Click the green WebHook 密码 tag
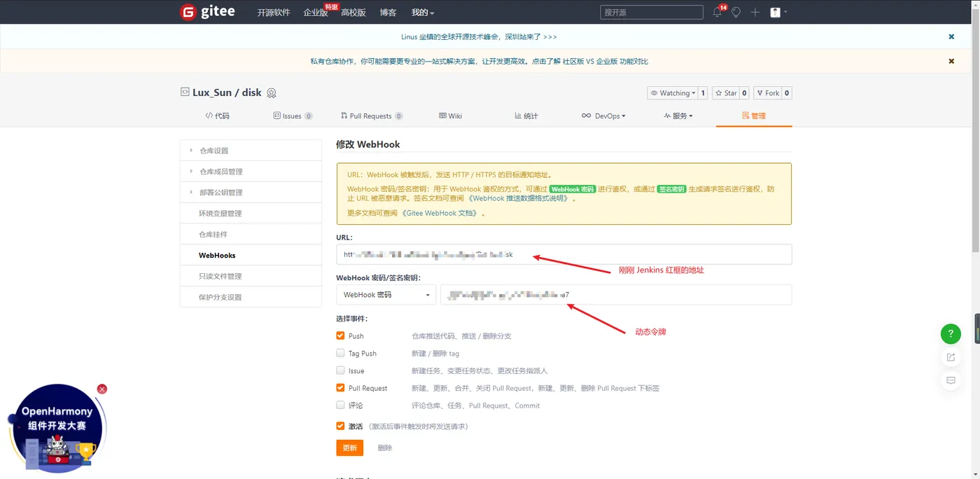This screenshot has width=980, height=479. pos(572,189)
